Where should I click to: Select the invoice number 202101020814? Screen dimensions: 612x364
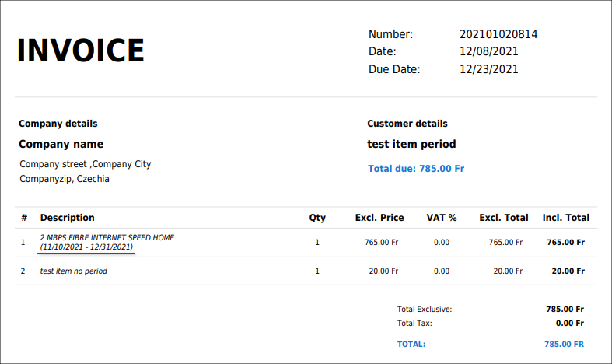click(x=498, y=34)
